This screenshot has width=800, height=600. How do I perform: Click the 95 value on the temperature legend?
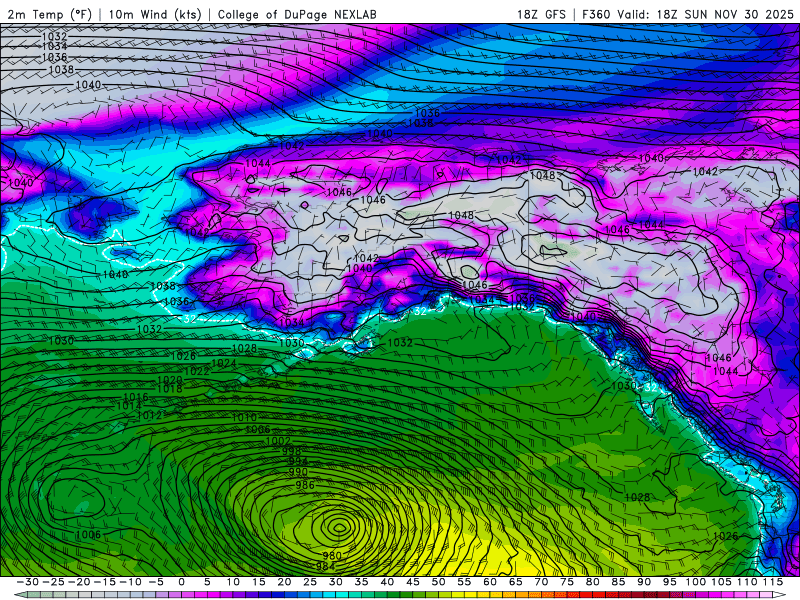tap(669, 582)
